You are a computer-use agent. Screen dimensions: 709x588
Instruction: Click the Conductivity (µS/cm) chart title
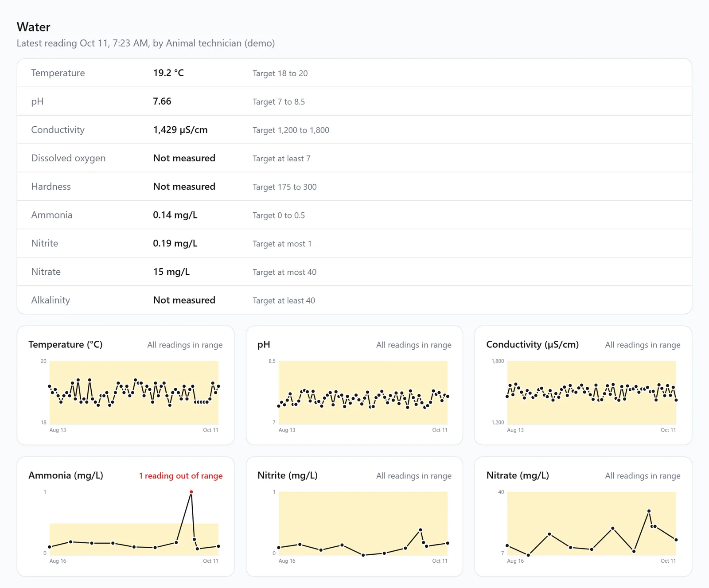coord(533,344)
